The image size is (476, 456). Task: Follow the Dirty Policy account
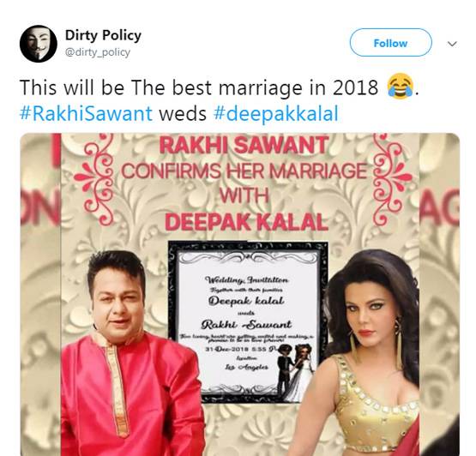390,43
